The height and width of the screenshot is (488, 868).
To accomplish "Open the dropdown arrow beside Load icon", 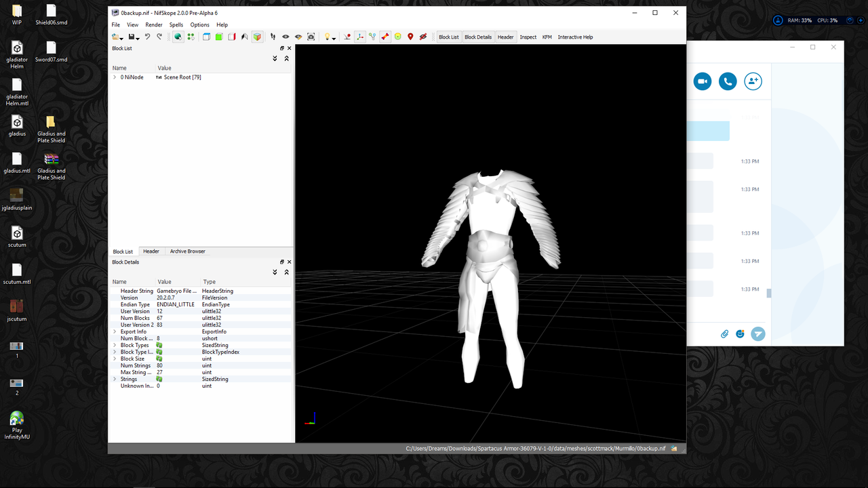I will click(122, 39).
